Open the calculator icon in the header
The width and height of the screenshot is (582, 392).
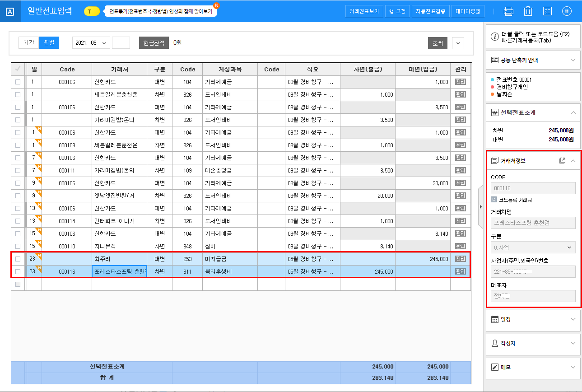[547, 11]
